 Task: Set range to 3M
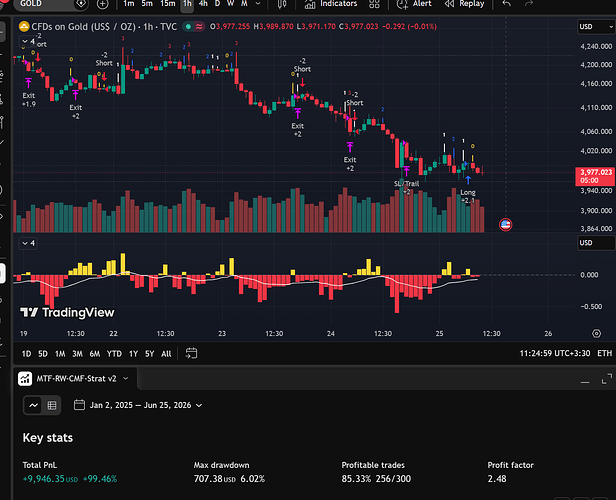pyautogui.click(x=77, y=354)
